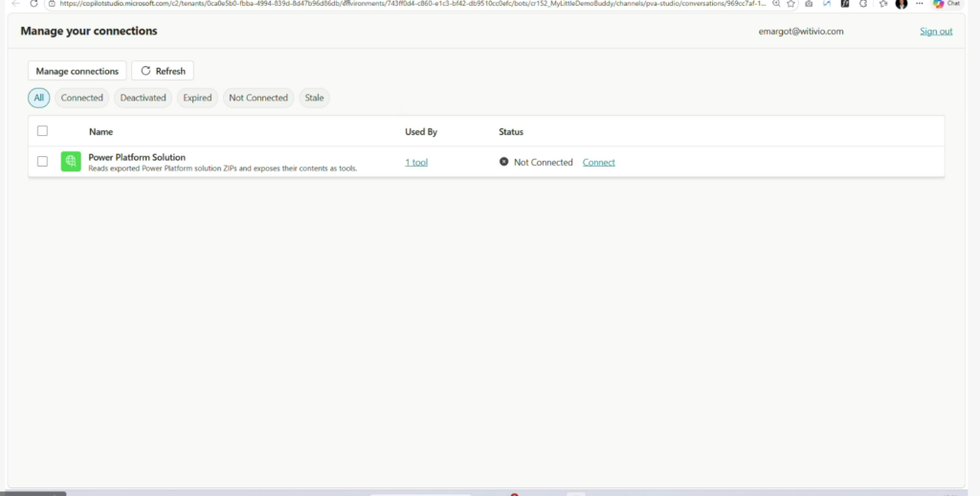Tick the select-all header checkbox
Image resolution: width=980 pixels, height=496 pixels.
pos(42,131)
